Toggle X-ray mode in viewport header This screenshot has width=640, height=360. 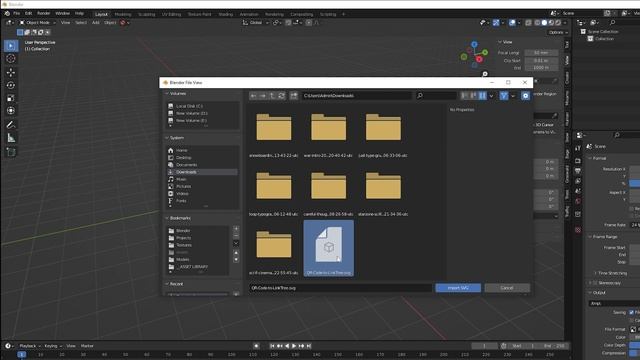click(x=529, y=23)
